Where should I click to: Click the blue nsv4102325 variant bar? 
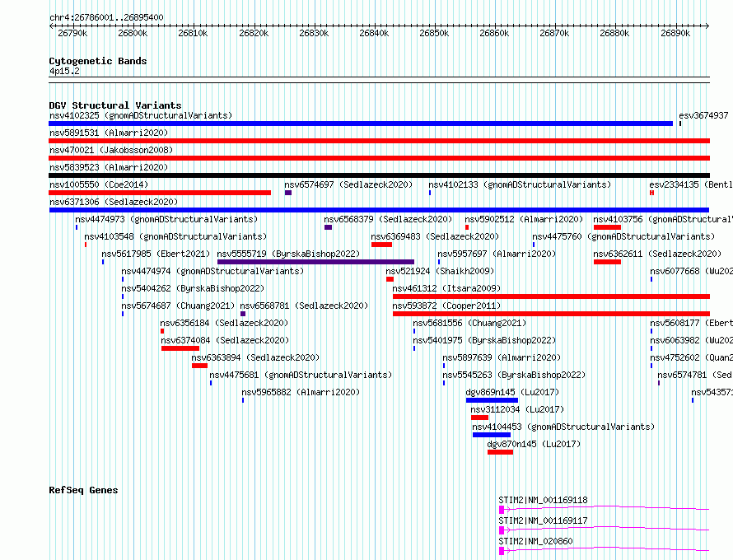(x=361, y=124)
